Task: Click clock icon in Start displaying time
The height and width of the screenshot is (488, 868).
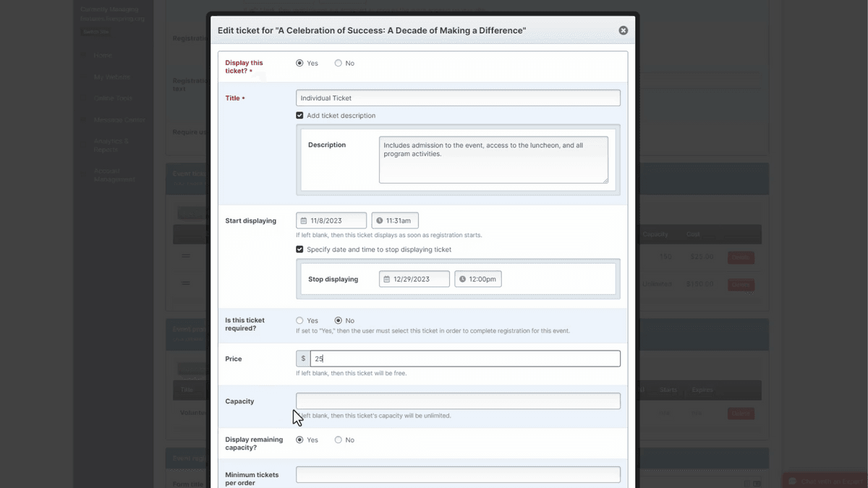Action: (380, 221)
